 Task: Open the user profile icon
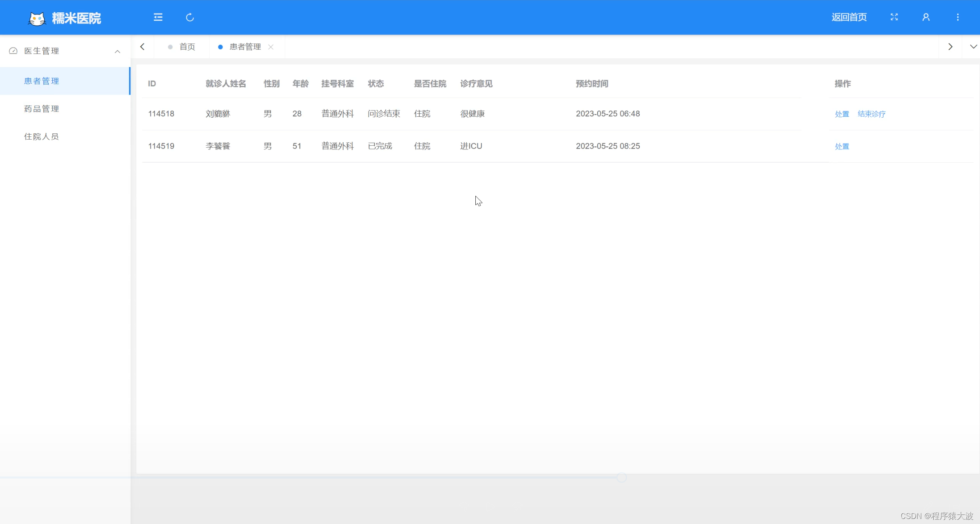click(x=926, y=17)
